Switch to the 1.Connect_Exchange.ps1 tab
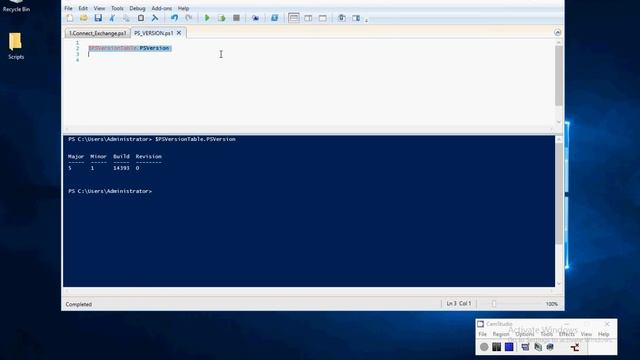This screenshot has width=640, height=360. pos(98,33)
